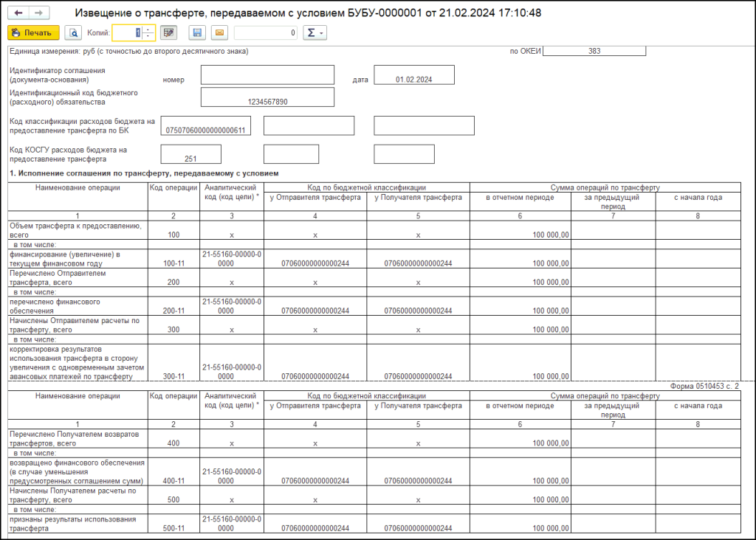Expand the Sigma sum dropdown
This screenshot has height=540, width=756.
[x=315, y=32]
